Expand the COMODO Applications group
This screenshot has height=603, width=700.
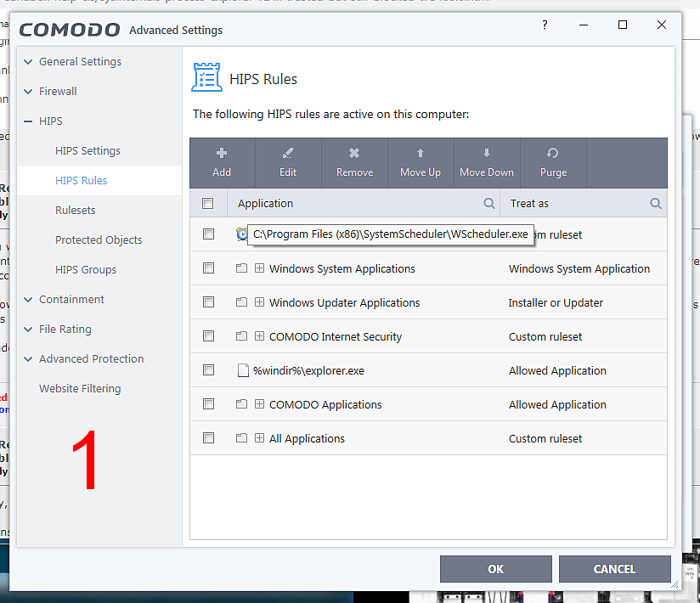pyautogui.click(x=259, y=404)
